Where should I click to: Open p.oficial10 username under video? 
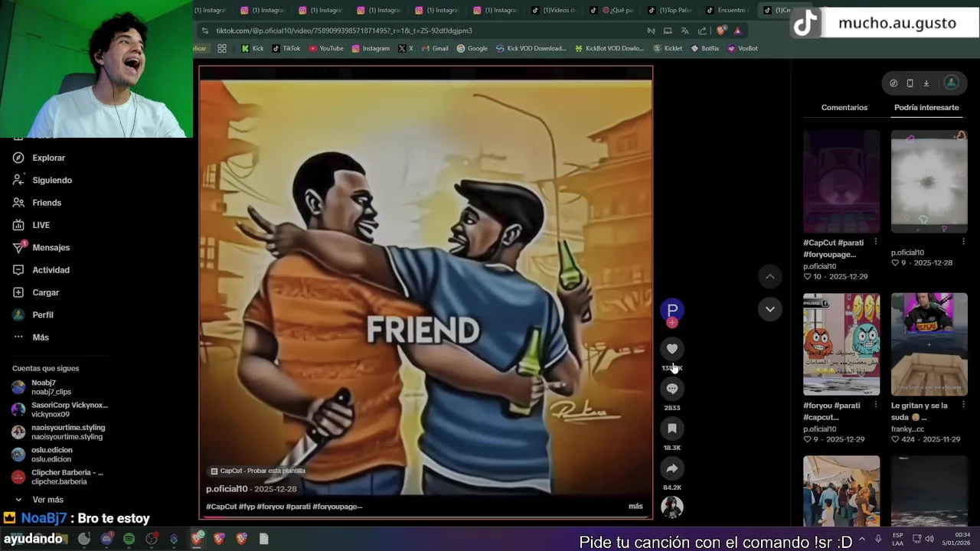point(227,489)
